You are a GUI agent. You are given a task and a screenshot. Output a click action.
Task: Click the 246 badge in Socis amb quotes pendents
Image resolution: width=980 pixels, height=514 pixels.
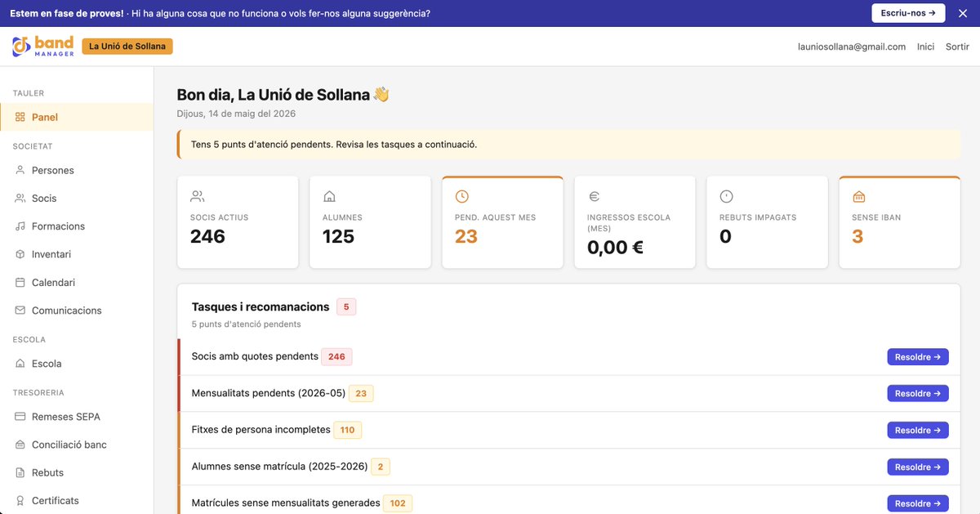[x=336, y=356]
